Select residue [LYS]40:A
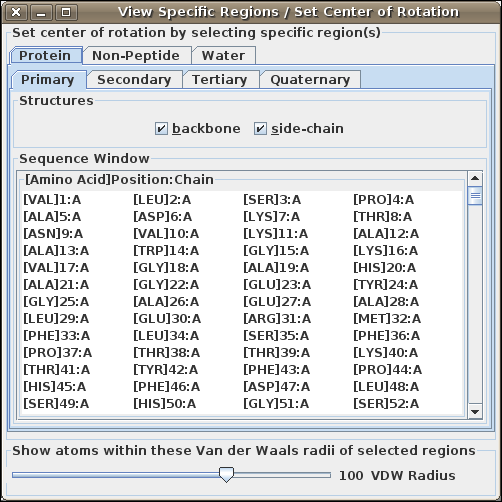Viewport: 502px width, 502px height. coord(386,353)
